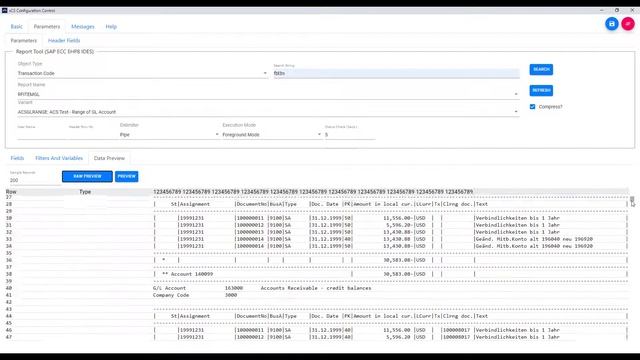Click row 46 clearing doc 100000017
The image size is (640, 360).
click(456, 330)
